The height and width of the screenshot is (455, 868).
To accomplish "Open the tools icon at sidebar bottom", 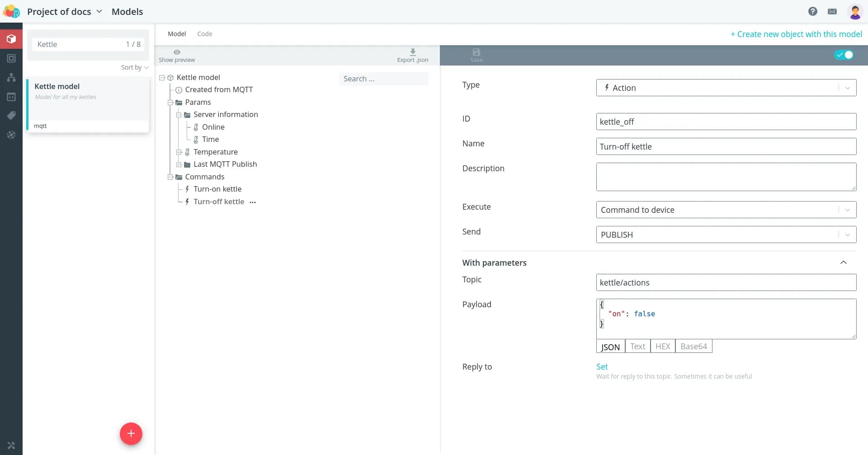I will [11, 445].
